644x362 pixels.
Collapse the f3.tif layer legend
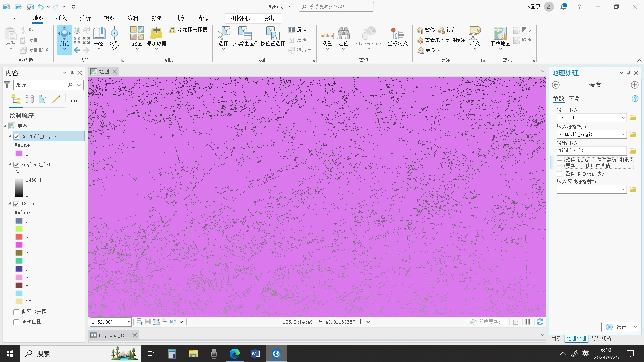10,203
